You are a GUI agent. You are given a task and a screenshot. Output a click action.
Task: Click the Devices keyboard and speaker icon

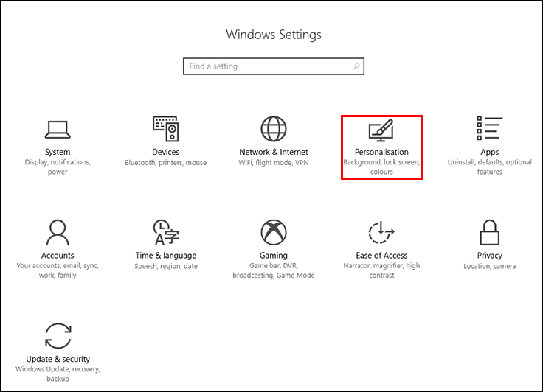166,129
